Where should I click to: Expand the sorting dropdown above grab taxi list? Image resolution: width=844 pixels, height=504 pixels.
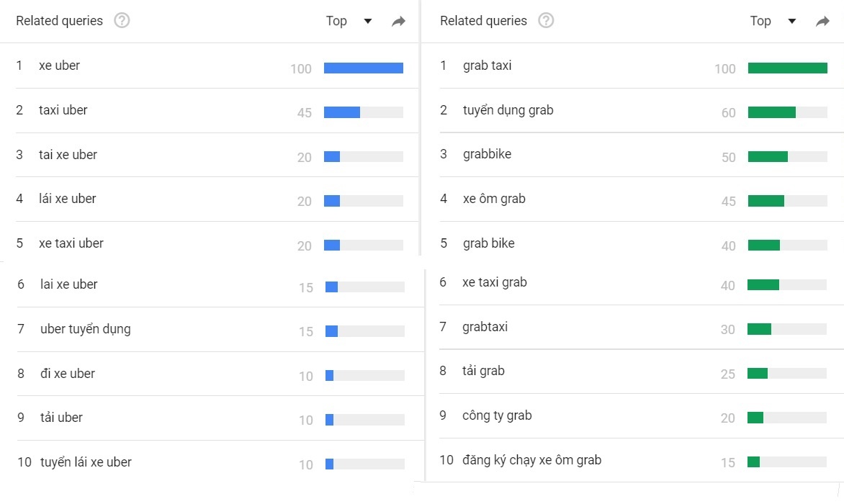(773, 22)
